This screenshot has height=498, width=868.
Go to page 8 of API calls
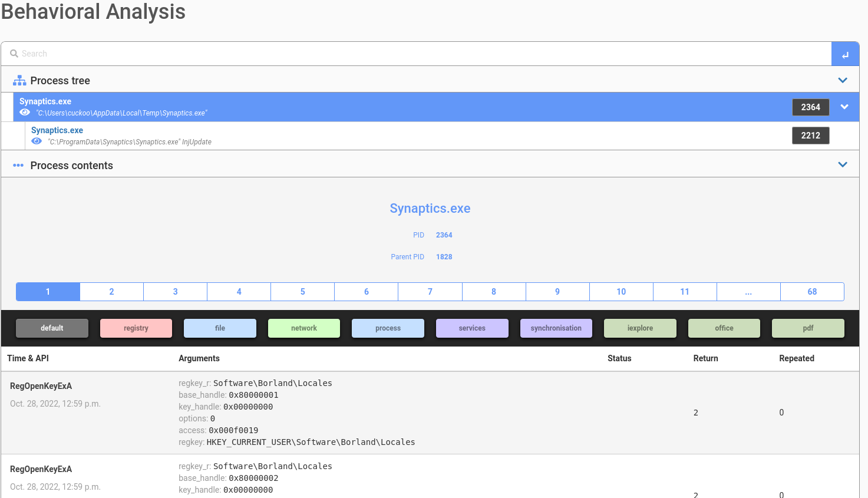[494, 292]
